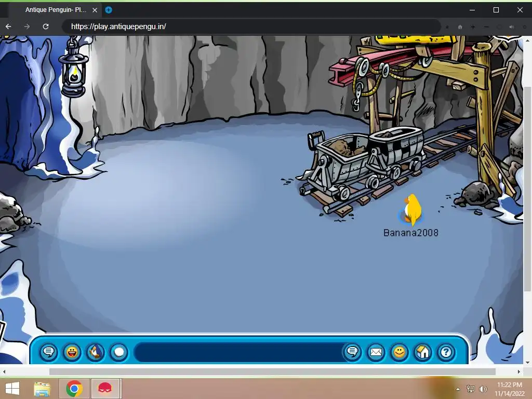Open Google Chrome from the taskbar
The image size is (532, 399).
click(74, 389)
